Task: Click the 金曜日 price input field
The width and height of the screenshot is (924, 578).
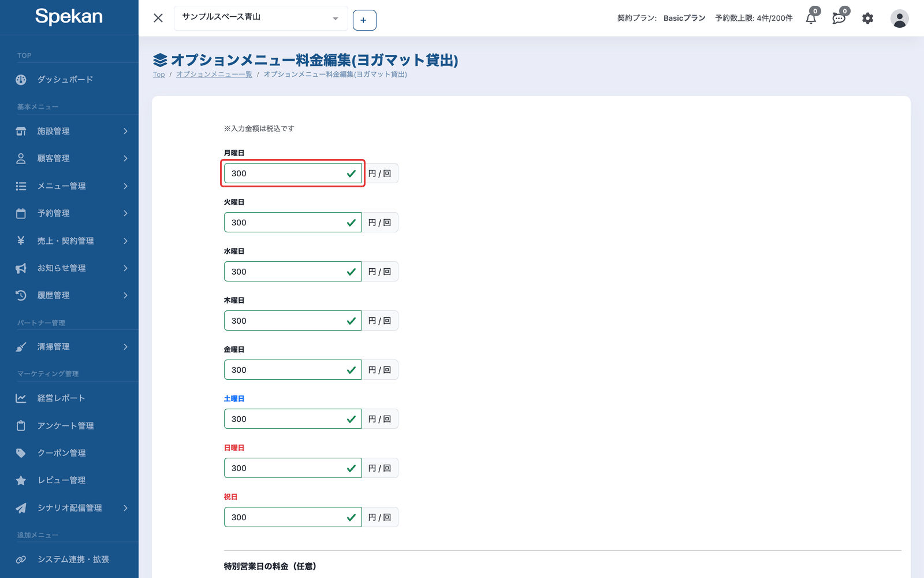Action: pyautogui.click(x=292, y=370)
